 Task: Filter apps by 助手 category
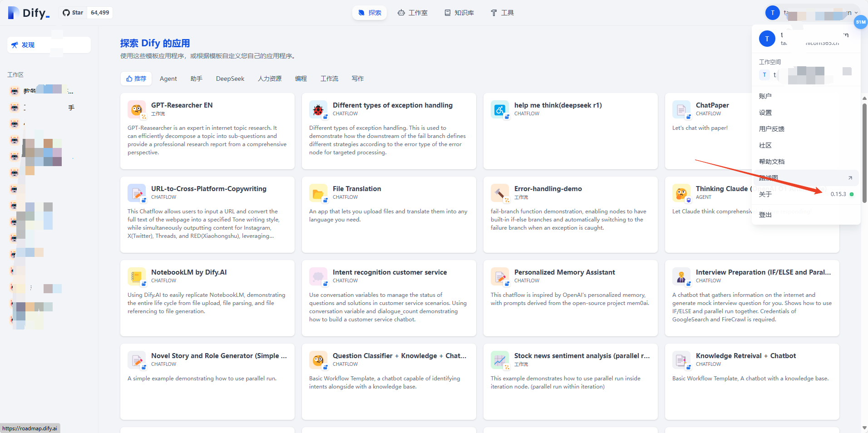197,79
